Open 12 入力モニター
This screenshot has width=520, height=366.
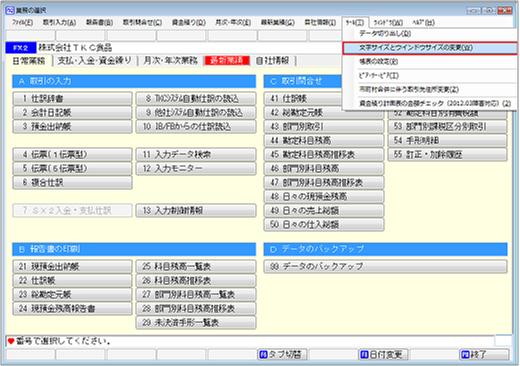point(196,169)
